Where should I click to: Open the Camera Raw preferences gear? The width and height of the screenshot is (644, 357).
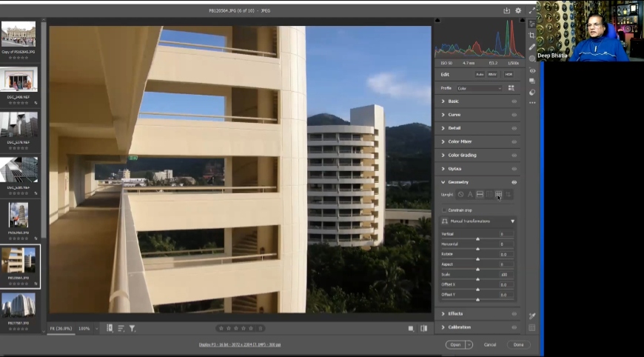(x=518, y=10)
